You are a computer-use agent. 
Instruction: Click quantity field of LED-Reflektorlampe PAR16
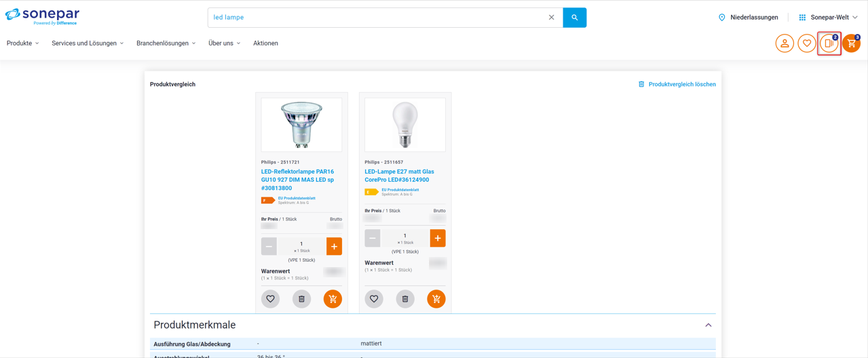pos(301,246)
